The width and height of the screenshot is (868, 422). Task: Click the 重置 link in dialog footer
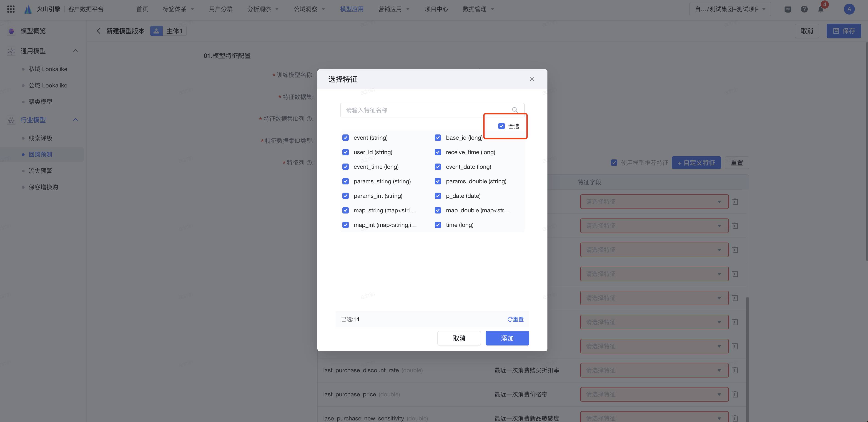click(x=516, y=319)
